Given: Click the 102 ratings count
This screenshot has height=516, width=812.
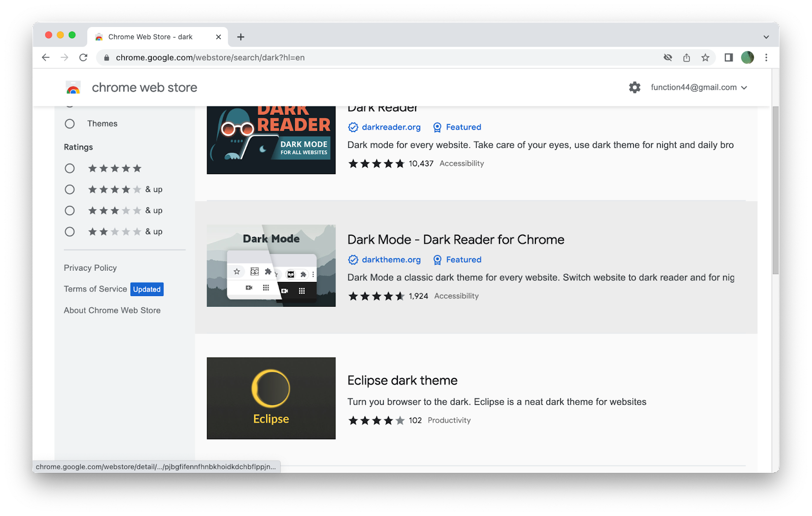Looking at the screenshot, I should [415, 421].
